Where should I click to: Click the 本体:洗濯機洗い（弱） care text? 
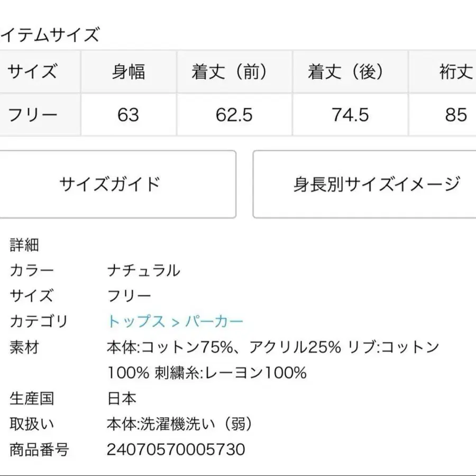tap(180, 424)
